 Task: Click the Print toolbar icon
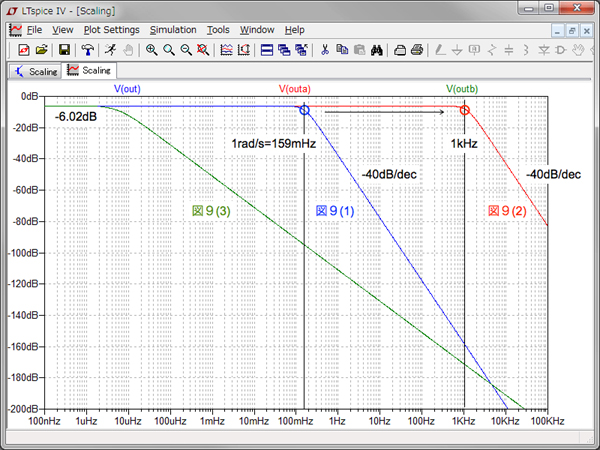pos(417,49)
